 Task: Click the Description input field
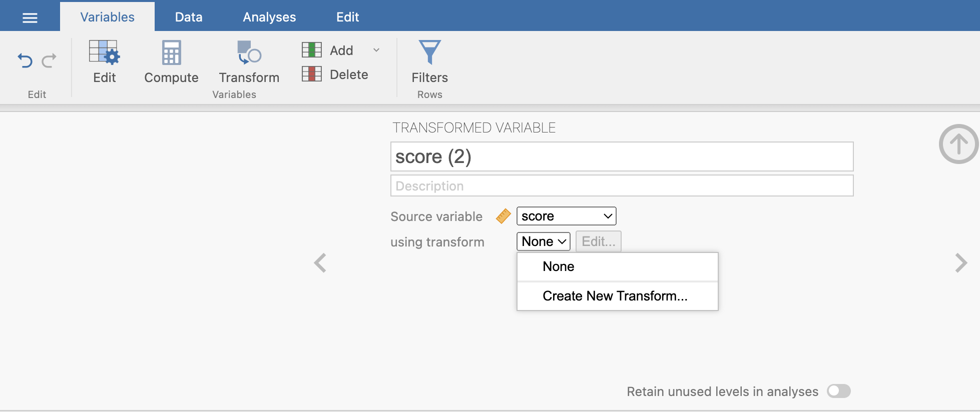[x=621, y=186]
